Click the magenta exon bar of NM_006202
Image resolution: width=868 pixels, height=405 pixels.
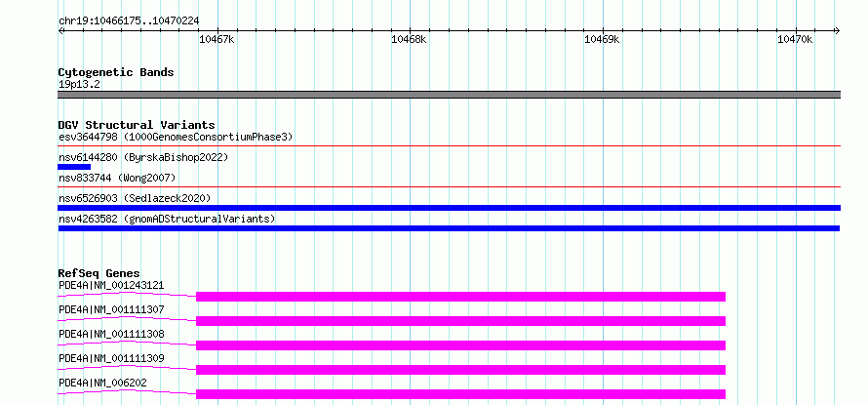click(460, 394)
